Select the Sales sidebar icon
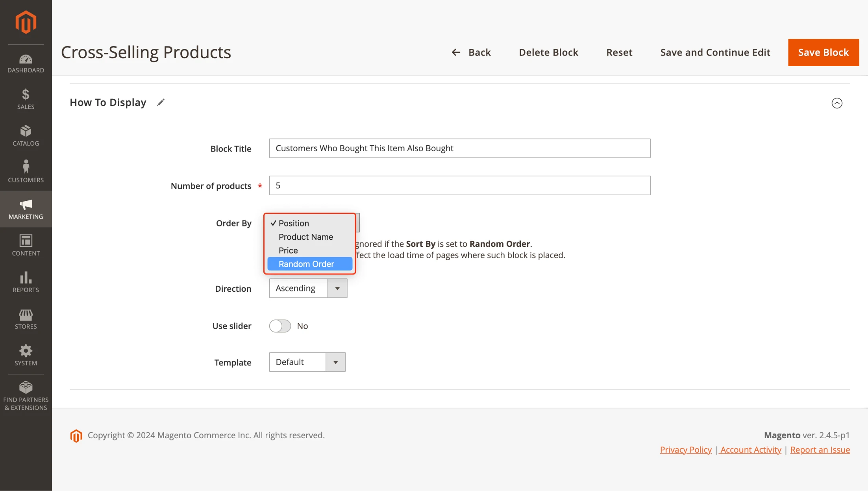Viewport: 868px width, 491px height. click(26, 98)
